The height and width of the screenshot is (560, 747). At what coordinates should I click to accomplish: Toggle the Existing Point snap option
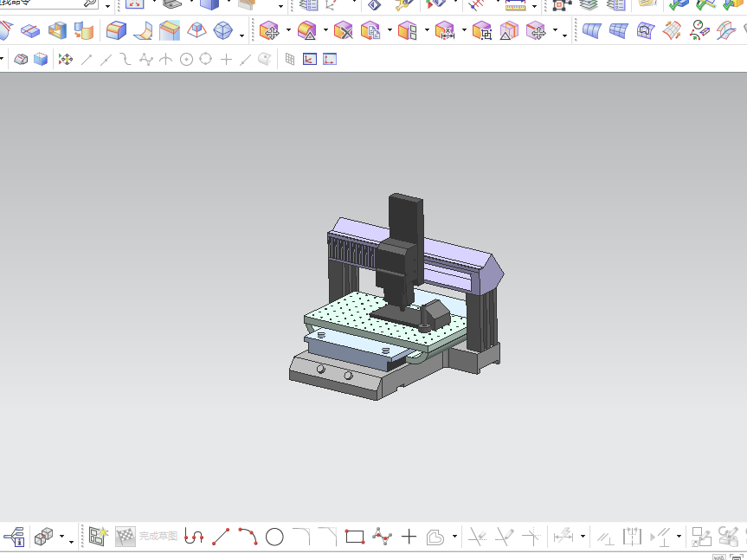(226, 60)
